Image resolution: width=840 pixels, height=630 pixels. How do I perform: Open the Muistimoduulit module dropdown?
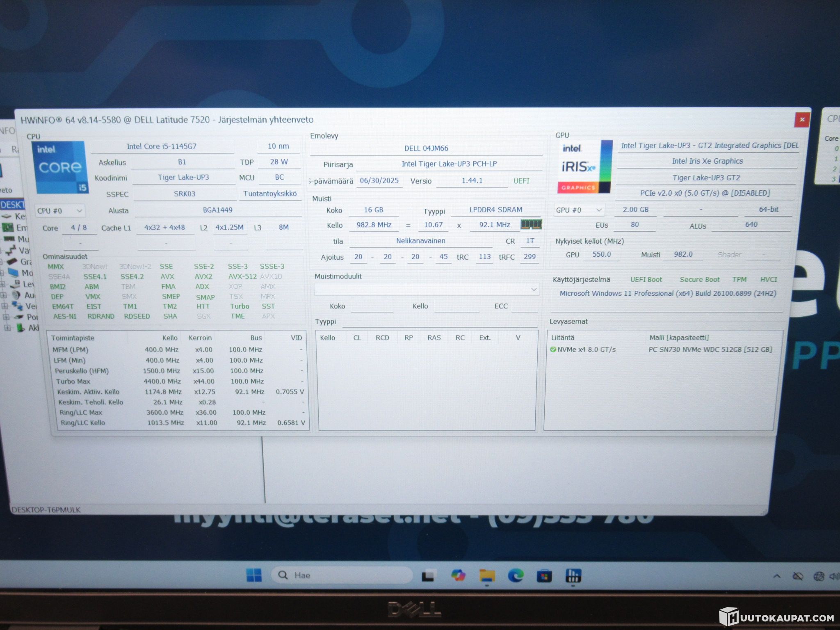[x=427, y=289]
